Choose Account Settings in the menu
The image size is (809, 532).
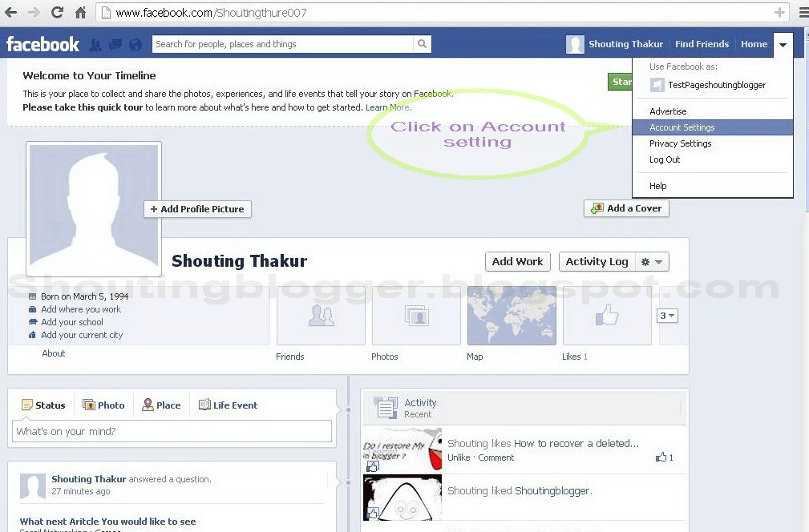[x=713, y=127]
